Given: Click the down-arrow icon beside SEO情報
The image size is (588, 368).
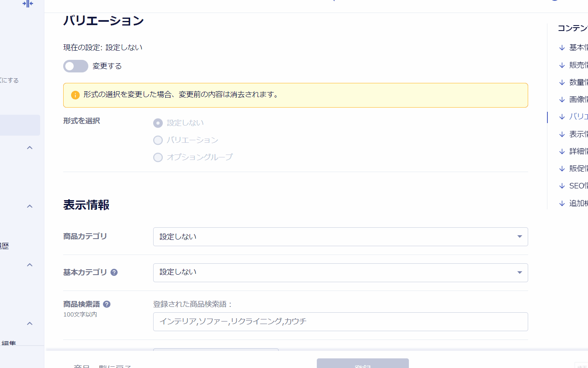Looking at the screenshot, I should [562, 186].
